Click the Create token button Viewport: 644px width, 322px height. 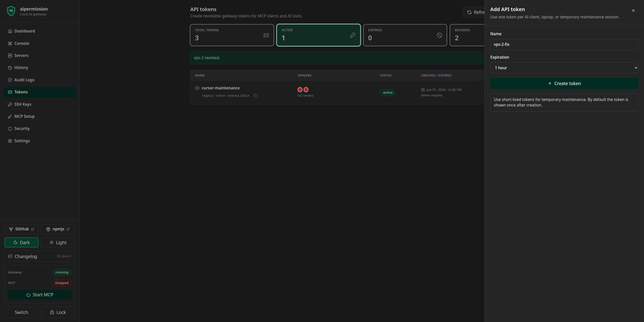(564, 84)
